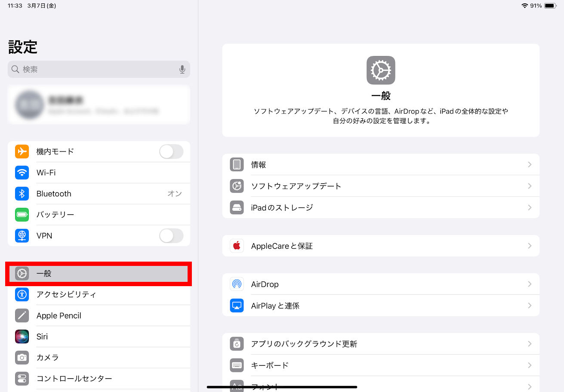Open iPadのストレージ
The height and width of the screenshot is (392, 564).
[282, 207]
